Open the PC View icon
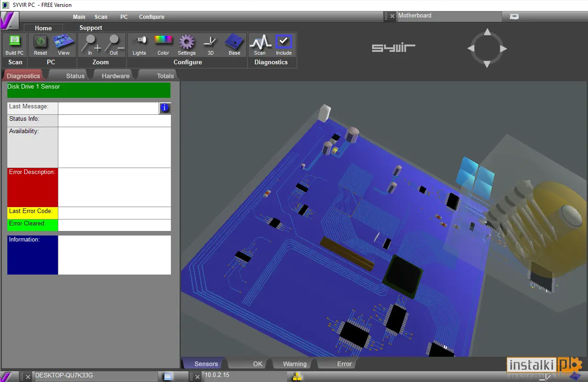588x382 pixels. (x=64, y=41)
